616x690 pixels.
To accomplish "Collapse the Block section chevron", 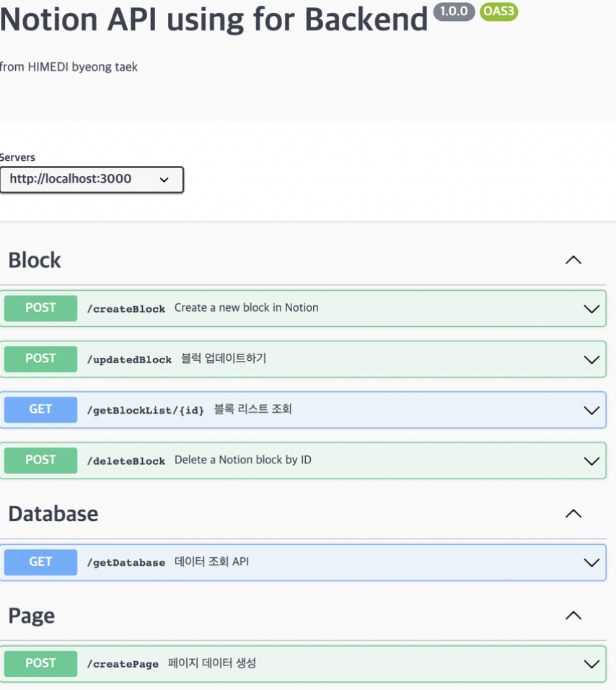I will (x=573, y=260).
